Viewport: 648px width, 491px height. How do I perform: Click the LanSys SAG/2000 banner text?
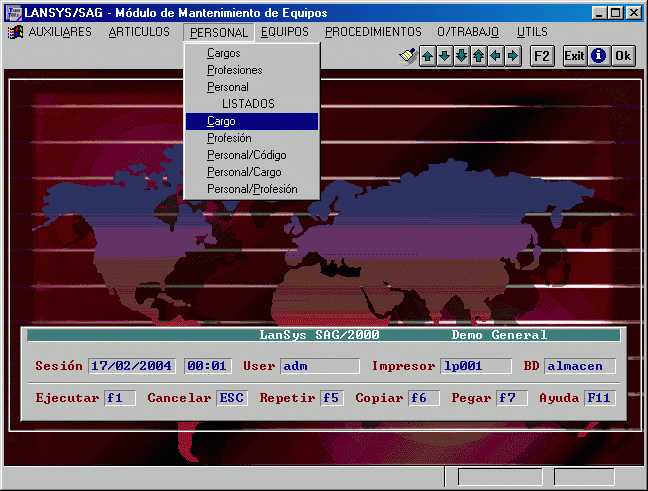pyautogui.click(x=319, y=335)
